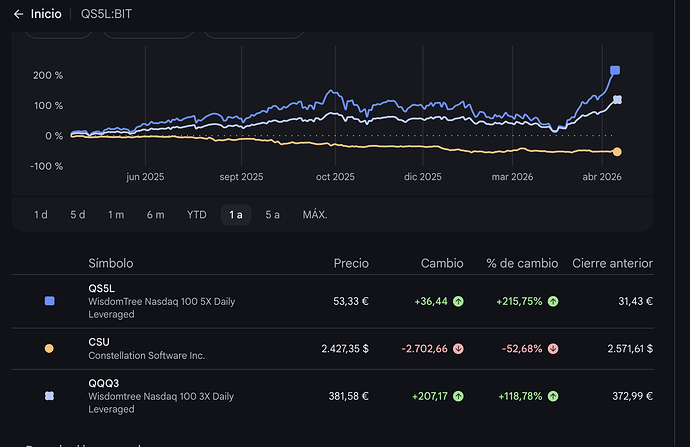Click the 200 % axis label

click(x=48, y=75)
